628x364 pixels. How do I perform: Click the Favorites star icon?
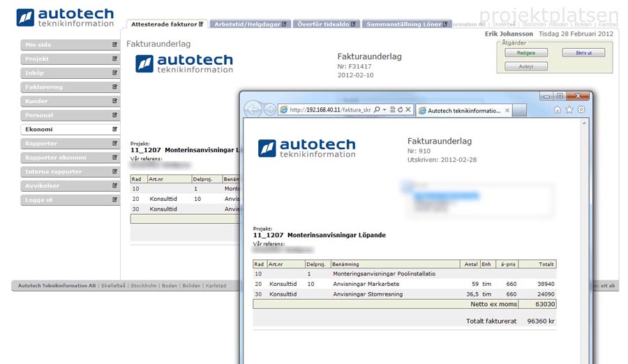569,109
